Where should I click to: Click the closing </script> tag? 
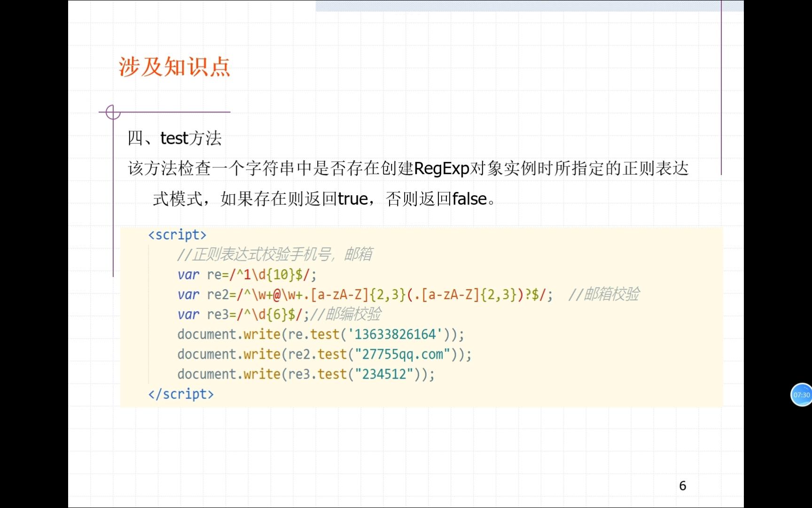(x=181, y=394)
